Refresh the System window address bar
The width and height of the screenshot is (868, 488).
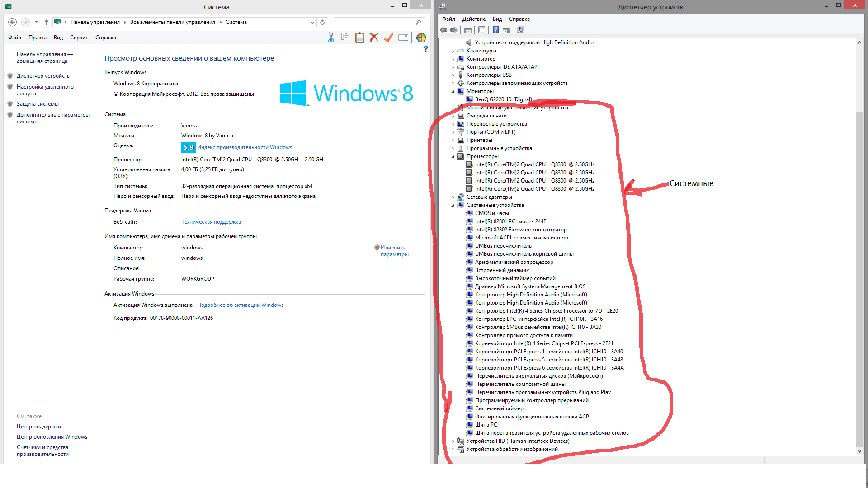[322, 22]
